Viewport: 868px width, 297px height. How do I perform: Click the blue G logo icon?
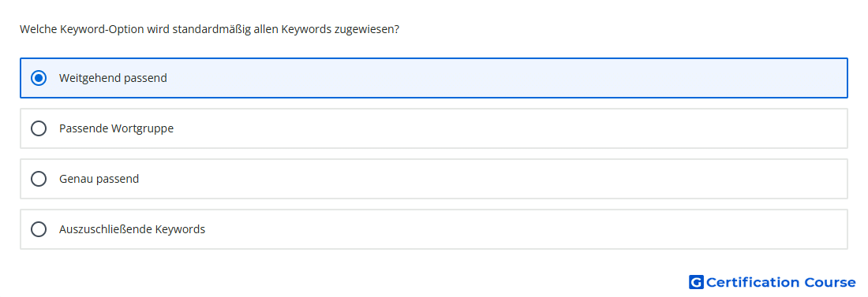(x=696, y=282)
